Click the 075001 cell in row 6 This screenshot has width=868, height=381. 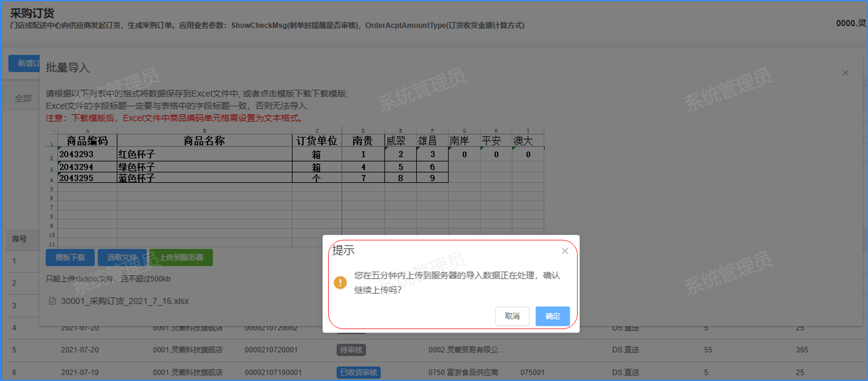pyautogui.click(x=532, y=373)
